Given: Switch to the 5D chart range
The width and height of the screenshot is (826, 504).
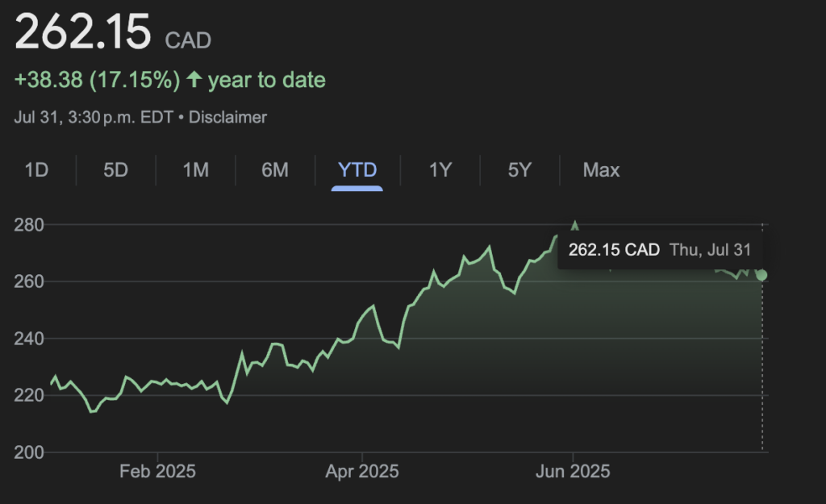Looking at the screenshot, I should pos(115,170).
